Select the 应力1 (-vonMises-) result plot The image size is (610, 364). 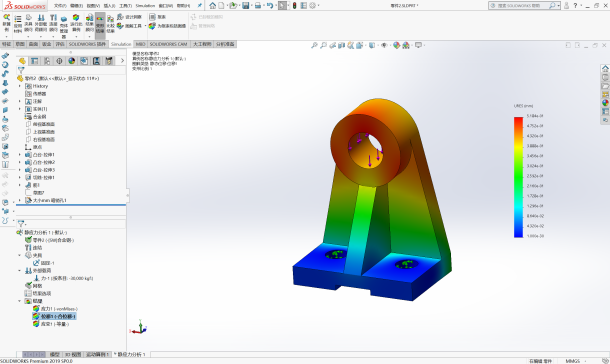(55, 309)
